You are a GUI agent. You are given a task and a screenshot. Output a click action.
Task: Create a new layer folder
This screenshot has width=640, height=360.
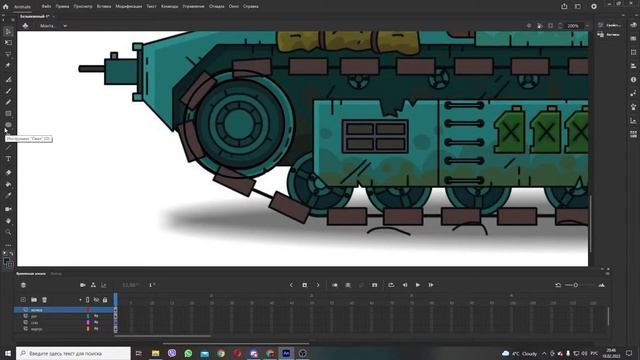click(34, 300)
